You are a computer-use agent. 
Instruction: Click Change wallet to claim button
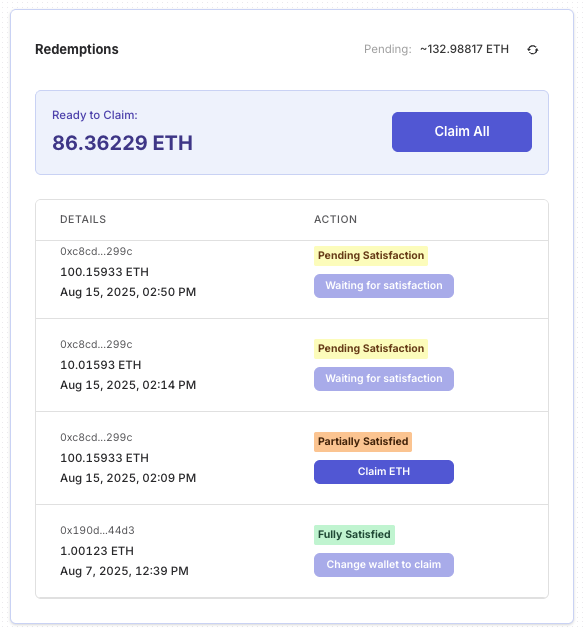point(384,565)
